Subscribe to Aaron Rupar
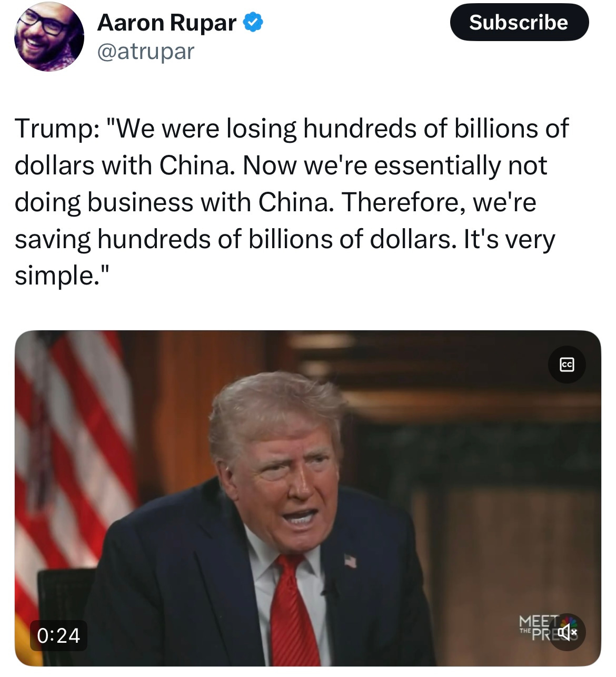616x677 pixels. [519, 23]
